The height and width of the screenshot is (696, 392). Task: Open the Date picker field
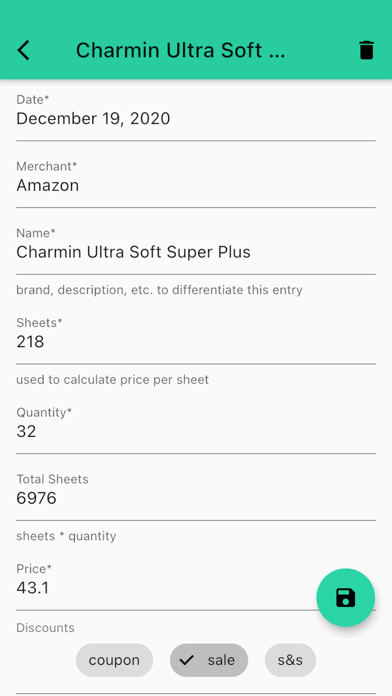pyautogui.click(x=196, y=113)
